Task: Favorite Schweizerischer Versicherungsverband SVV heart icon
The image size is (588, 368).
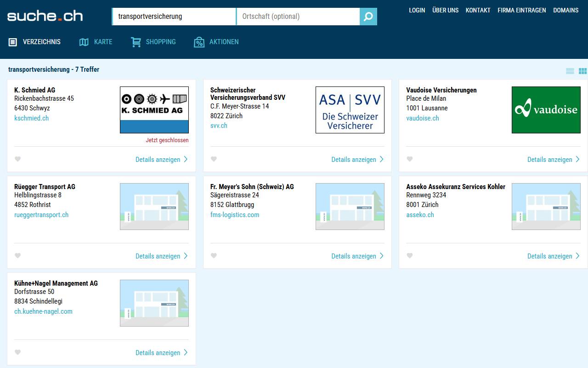Action: pos(214,159)
